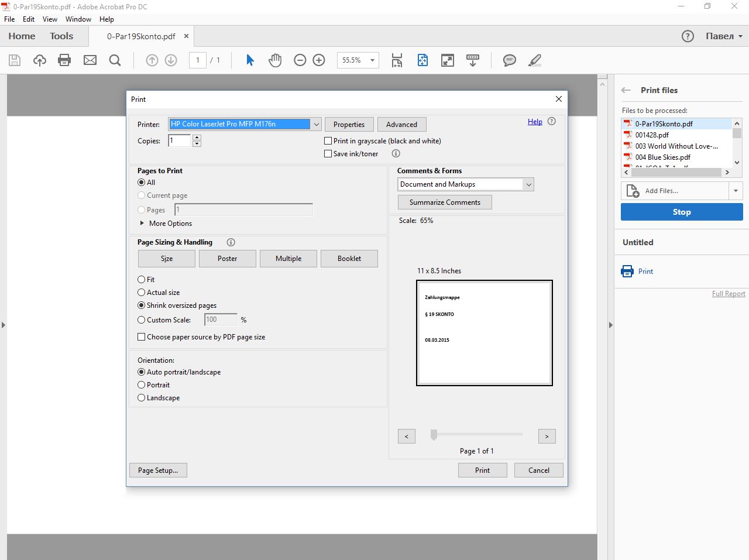749x560 pixels.
Task: Click the help circle icon beside the Help link
Action: tap(552, 122)
